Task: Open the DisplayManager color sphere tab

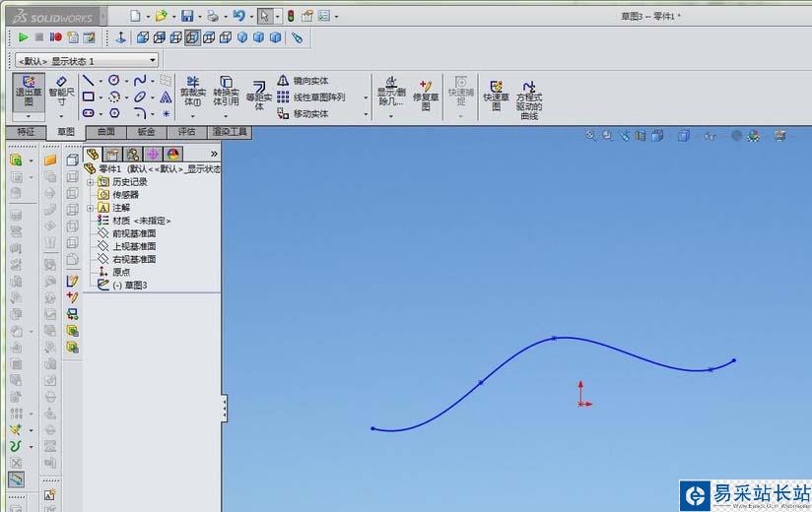Action: click(x=173, y=154)
